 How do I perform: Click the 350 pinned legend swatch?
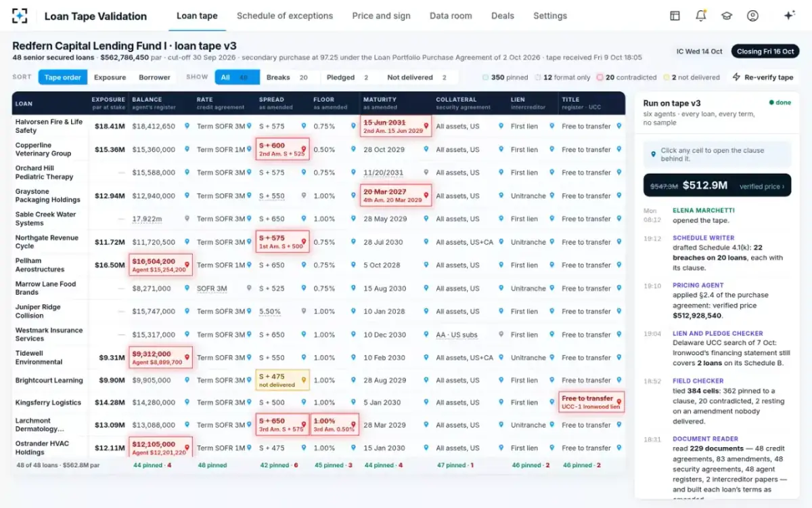tap(486, 77)
